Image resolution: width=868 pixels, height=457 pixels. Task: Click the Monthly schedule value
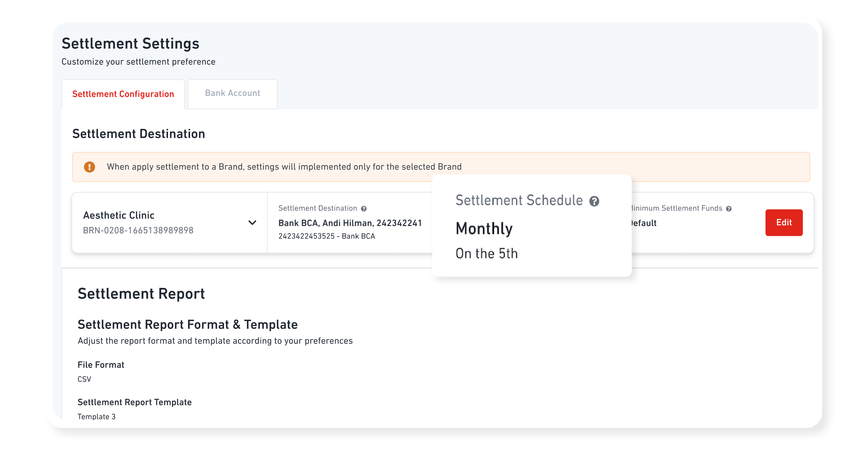tap(484, 229)
